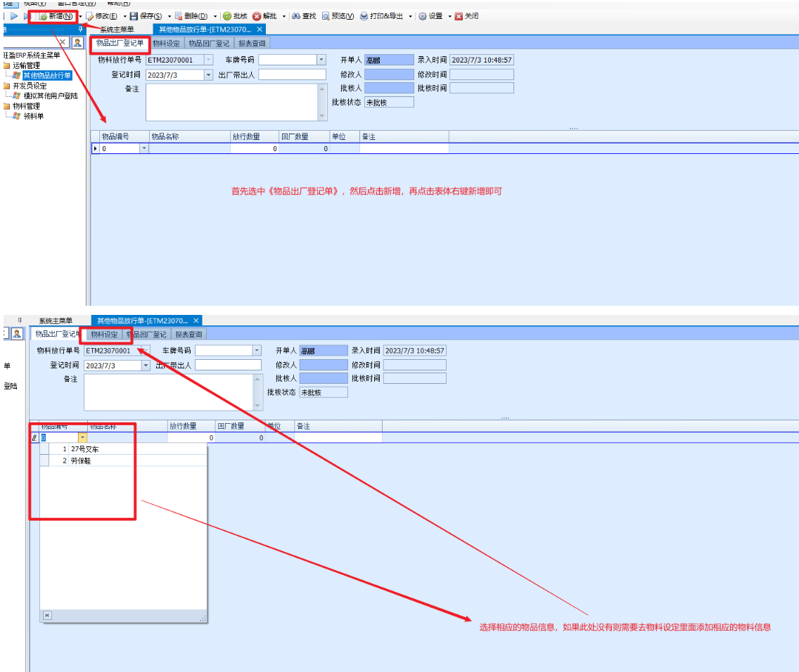Switch to 系统主菜单 tab in lower screenshot

[56, 321]
